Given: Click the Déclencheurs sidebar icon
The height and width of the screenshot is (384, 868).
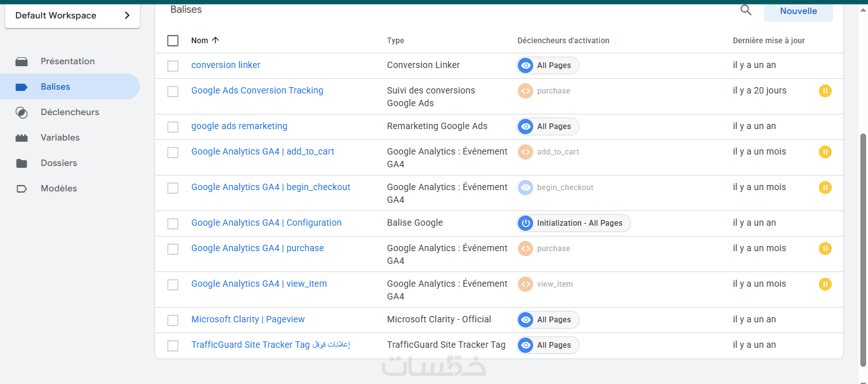Looking at the screenshot, I should 22,113.
